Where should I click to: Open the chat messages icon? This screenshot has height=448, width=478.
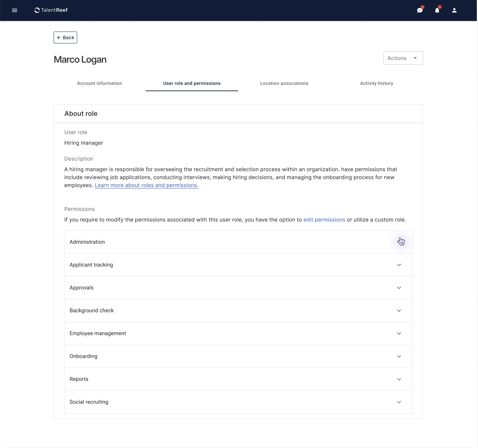point(420,10)
